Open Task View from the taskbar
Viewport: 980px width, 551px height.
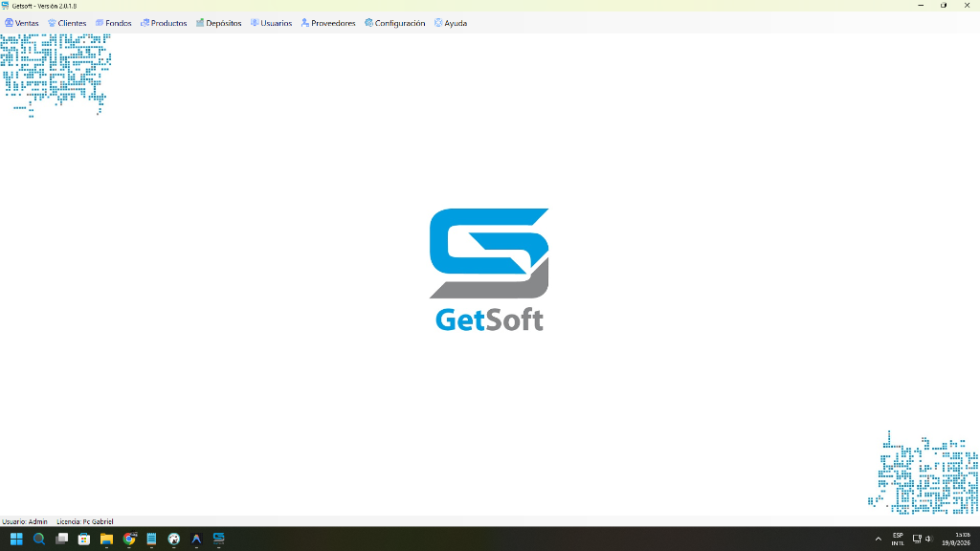click(x=61, y=539)
